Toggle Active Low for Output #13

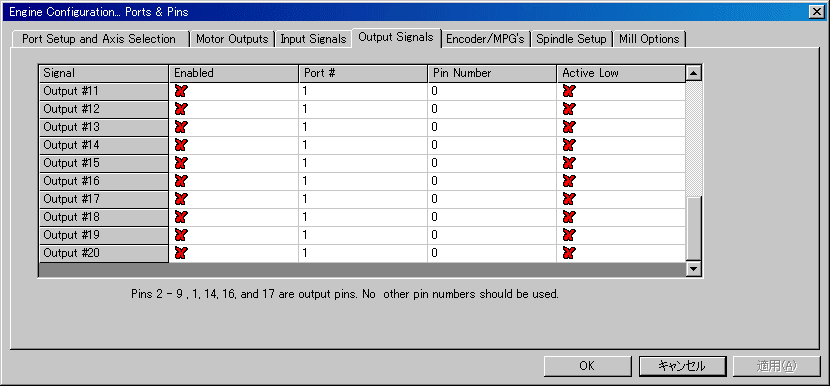(x=569, y=127)
